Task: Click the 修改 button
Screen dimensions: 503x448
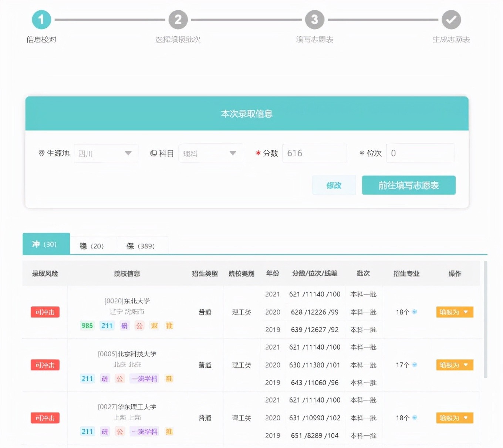Action: tap(334, 185)
